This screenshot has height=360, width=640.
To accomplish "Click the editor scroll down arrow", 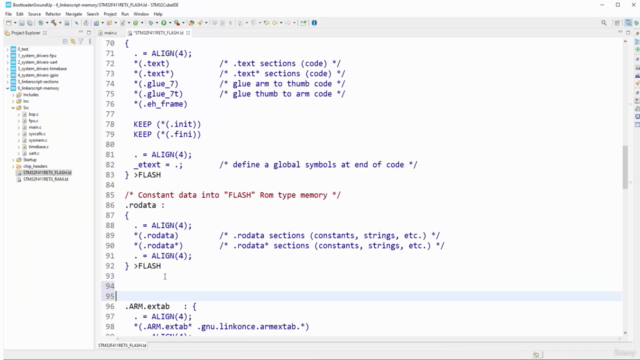I will coord(625,333).
